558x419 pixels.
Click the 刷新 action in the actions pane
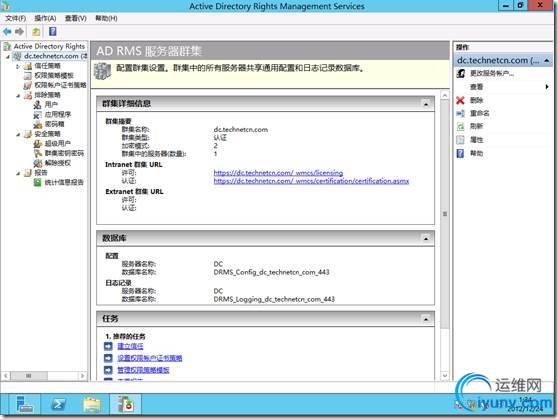476,126
